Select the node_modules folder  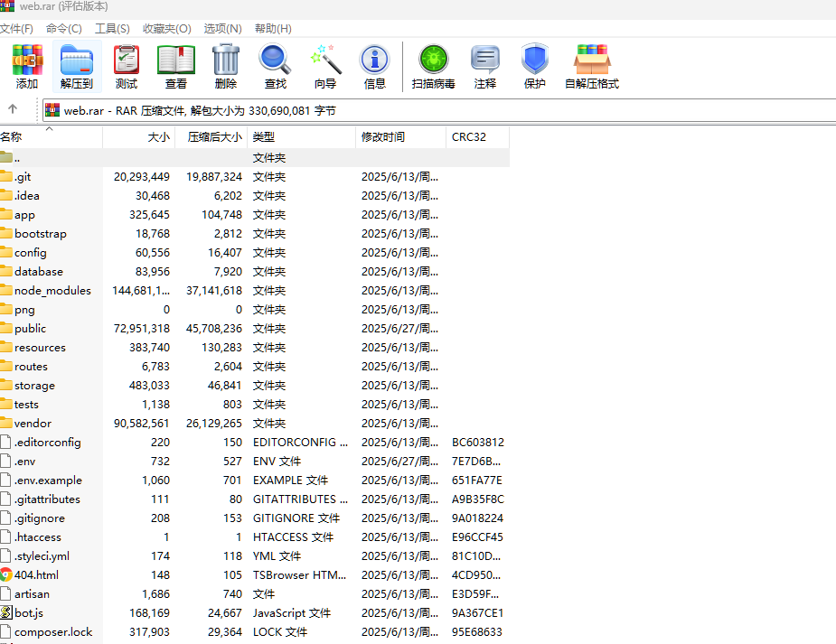tap(55, 290)
